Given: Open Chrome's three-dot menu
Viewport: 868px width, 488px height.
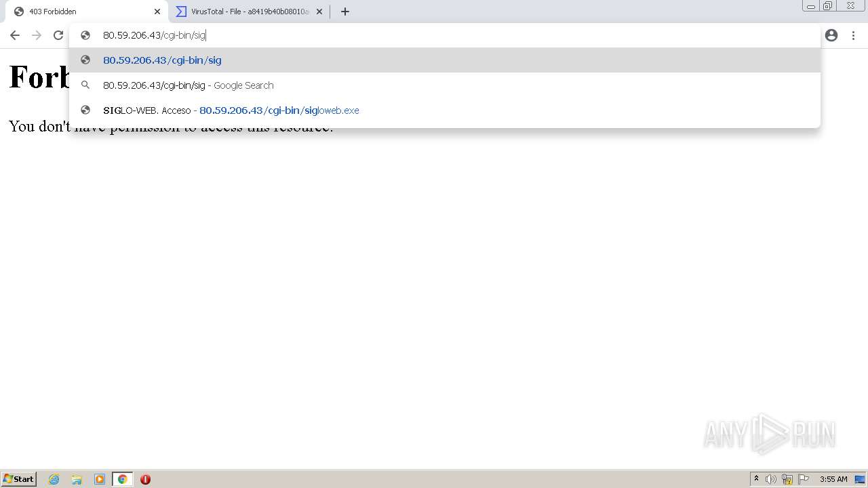Looking at the screenshot, I should [853, 35].
